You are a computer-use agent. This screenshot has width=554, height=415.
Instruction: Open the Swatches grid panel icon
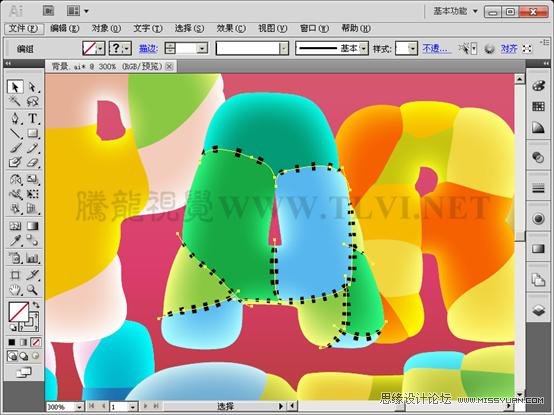click(538, 106)
